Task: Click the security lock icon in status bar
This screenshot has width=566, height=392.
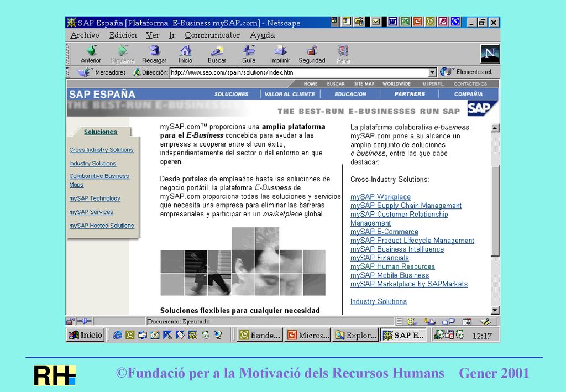Action: (70, 321)
